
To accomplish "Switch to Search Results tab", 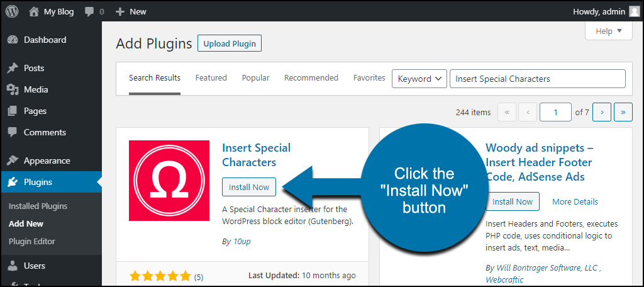I will 155,77.
